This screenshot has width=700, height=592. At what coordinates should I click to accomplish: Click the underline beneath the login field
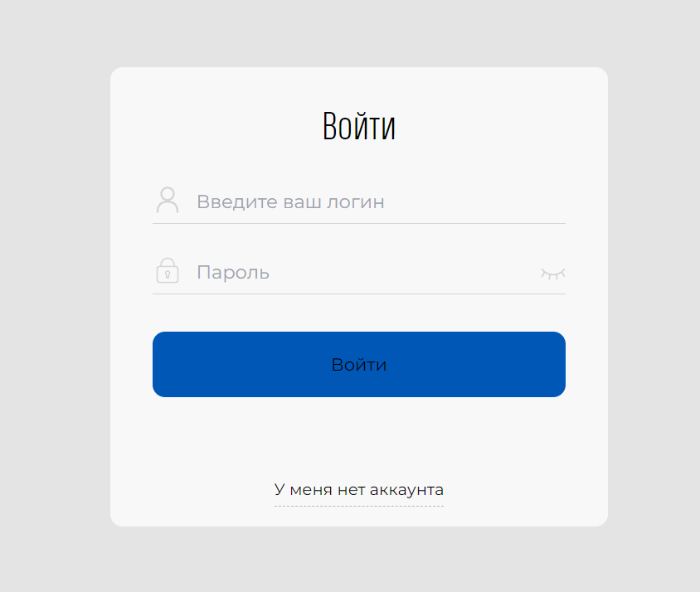359,223
